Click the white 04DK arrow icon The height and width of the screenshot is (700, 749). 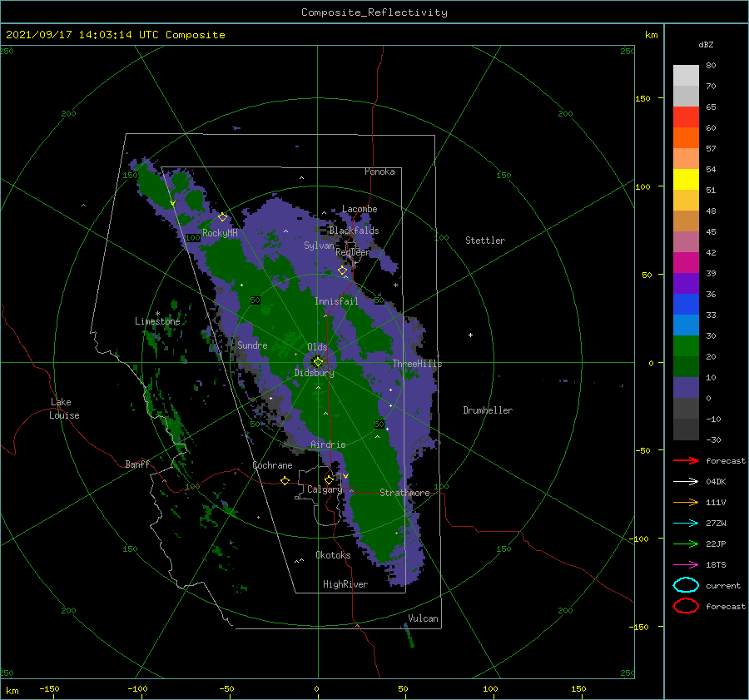click(686, 481)
